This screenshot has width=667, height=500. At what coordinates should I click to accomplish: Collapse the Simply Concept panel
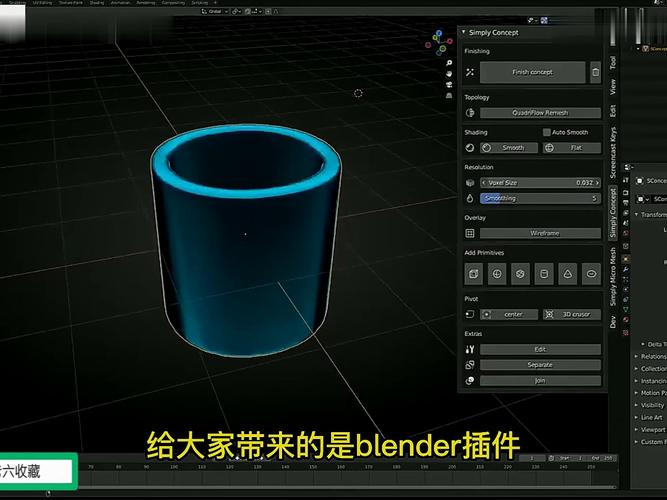pos(463,32)
